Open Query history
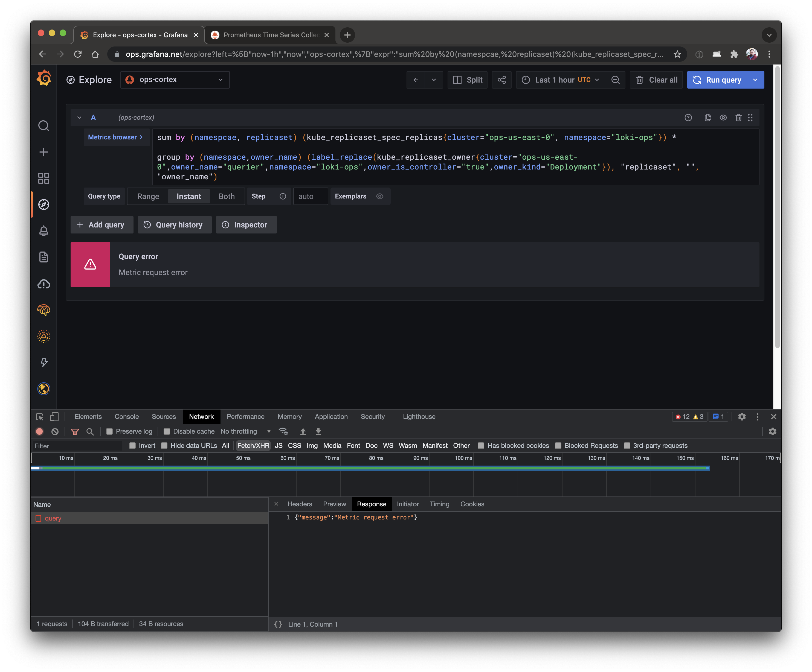812x672 pixels. coord(174,224)
